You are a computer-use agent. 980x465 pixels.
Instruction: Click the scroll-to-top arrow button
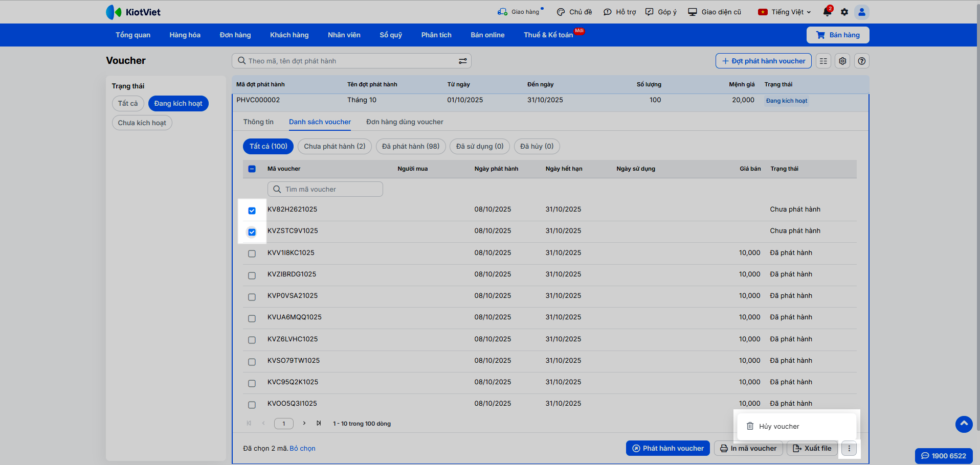[964, 424]
